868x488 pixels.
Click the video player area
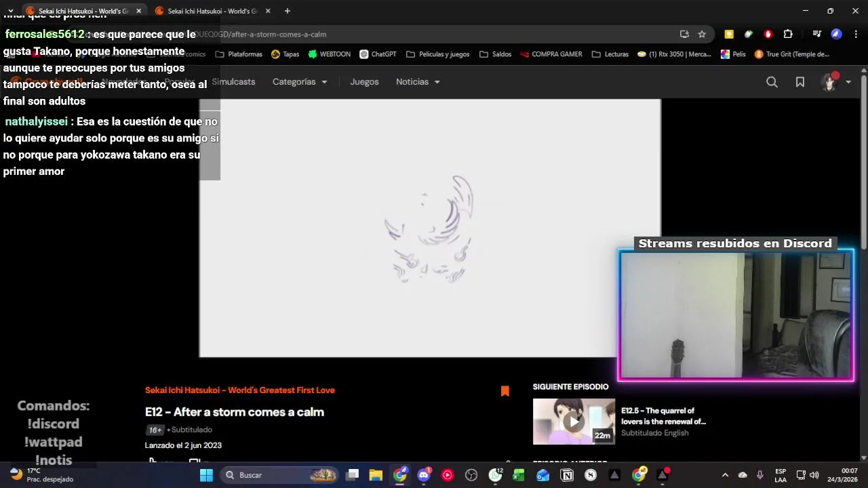point(430,228)
